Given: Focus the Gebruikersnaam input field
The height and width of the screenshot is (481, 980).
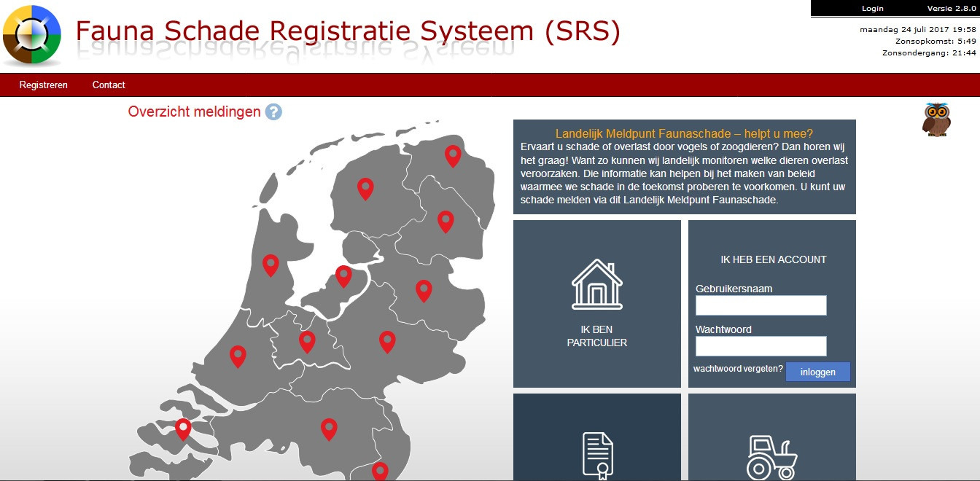Looking at the screenshot, I should pyautogui.click(x=761, y=305).
